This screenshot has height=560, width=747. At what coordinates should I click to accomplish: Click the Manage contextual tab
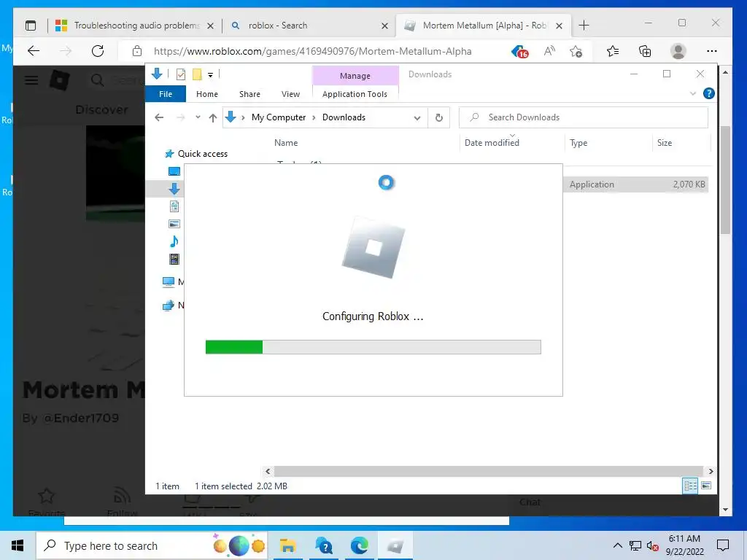(x=355, y=76)
